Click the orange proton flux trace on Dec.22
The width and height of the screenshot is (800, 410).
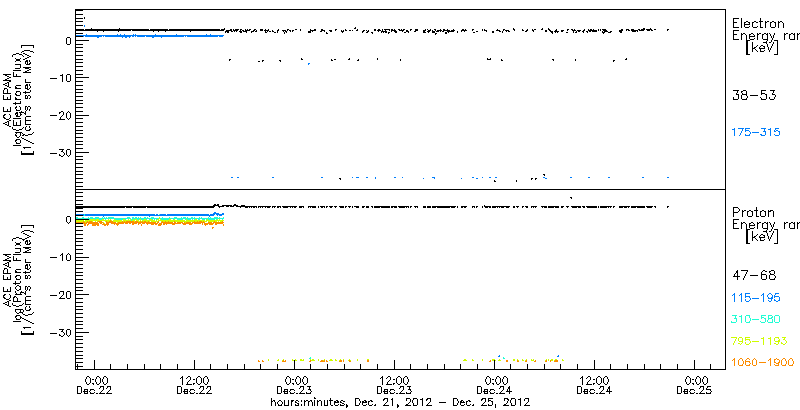click(x=153, y=223)
